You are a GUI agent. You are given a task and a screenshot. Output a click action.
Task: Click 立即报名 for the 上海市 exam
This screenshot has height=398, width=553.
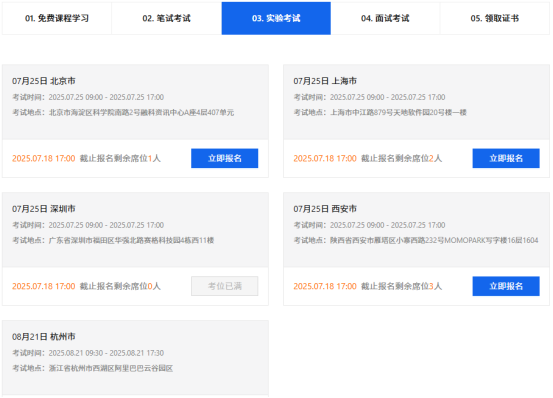coord(506,158)
